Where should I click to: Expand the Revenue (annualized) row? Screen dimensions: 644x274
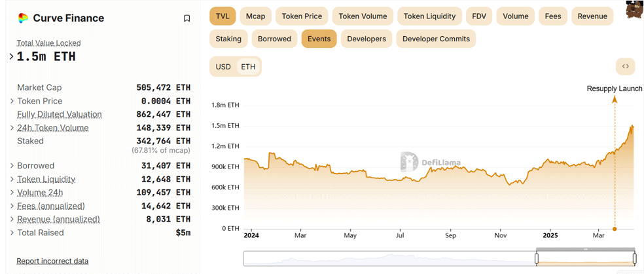12,220
